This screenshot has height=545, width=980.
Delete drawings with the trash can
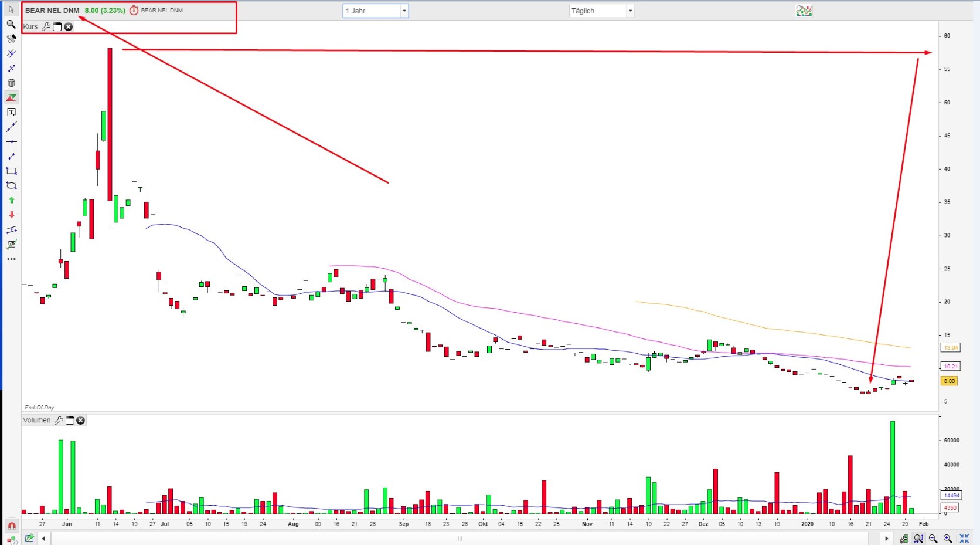coord(11,83)
